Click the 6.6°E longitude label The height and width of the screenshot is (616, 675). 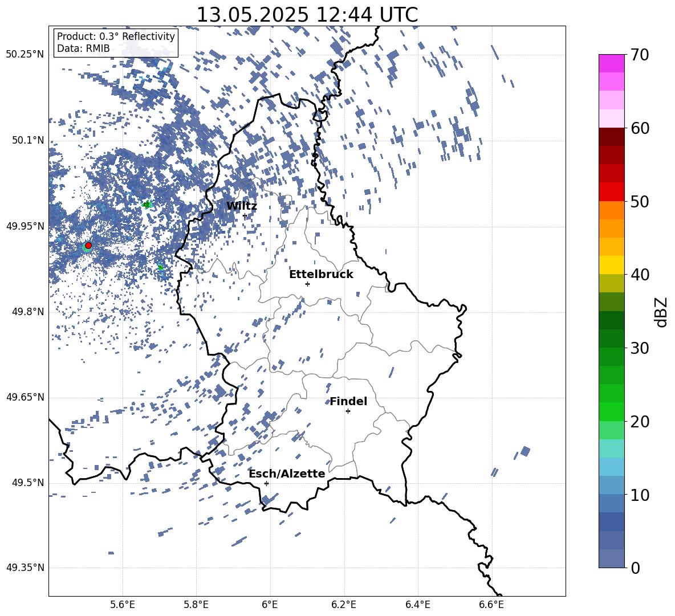[x=491, y=605]
